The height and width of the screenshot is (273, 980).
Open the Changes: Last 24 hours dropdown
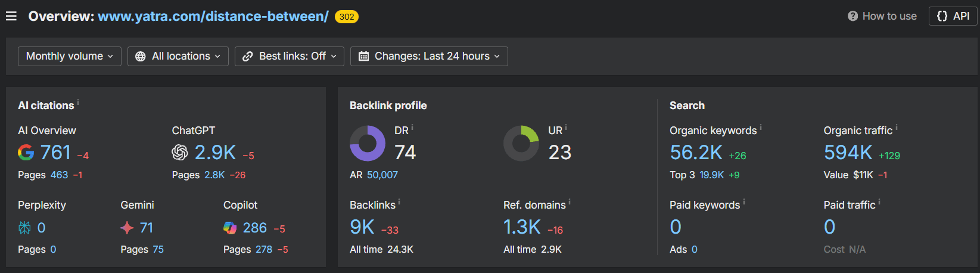[429, 56]
